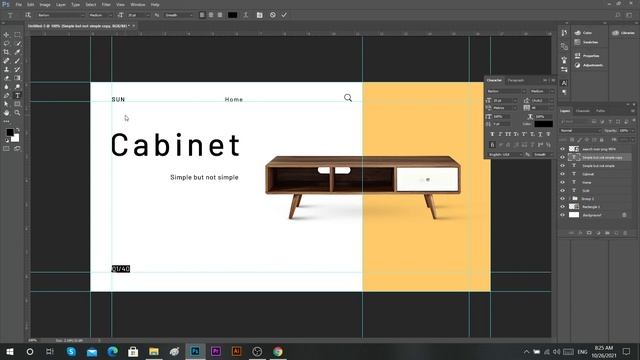The height and width of the screenshot is (360, 640).
Task: Switch to the Paragraph tab
Action: point(516,80)
